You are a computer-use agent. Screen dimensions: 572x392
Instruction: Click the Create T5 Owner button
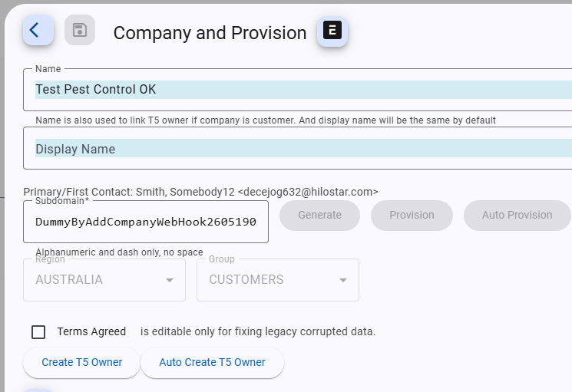point(81,363)
